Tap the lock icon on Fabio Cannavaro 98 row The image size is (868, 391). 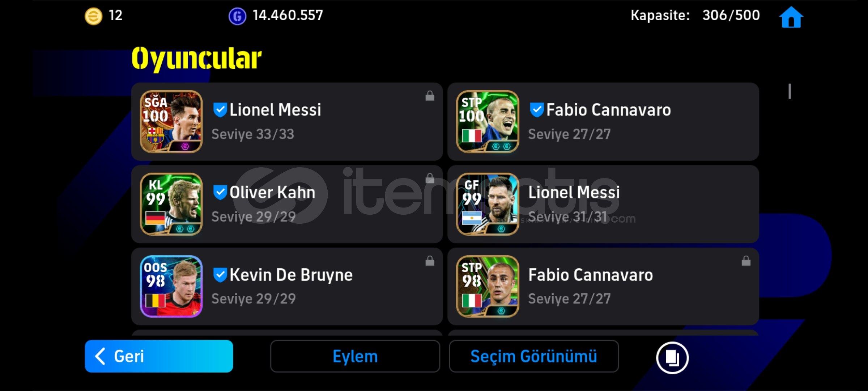746,261
